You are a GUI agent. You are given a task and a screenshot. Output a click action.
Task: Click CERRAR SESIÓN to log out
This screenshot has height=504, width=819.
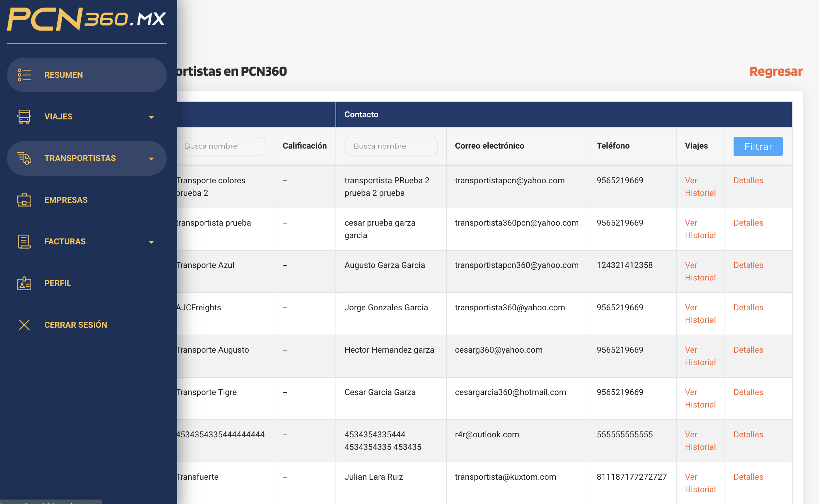click(87, 325)
